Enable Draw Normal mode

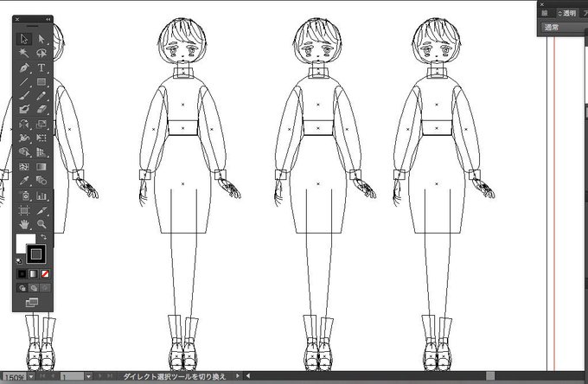pyautogui.click(x=22, y=288)
